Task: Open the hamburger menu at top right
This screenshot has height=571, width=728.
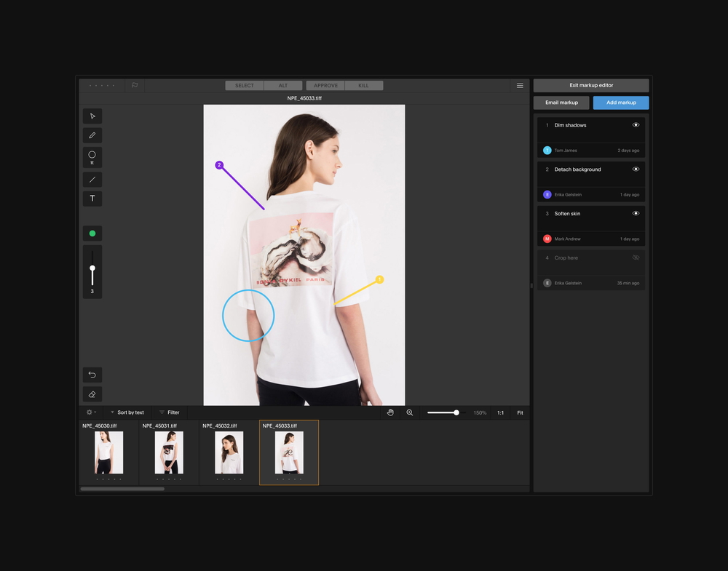Action: coord(519,85)
